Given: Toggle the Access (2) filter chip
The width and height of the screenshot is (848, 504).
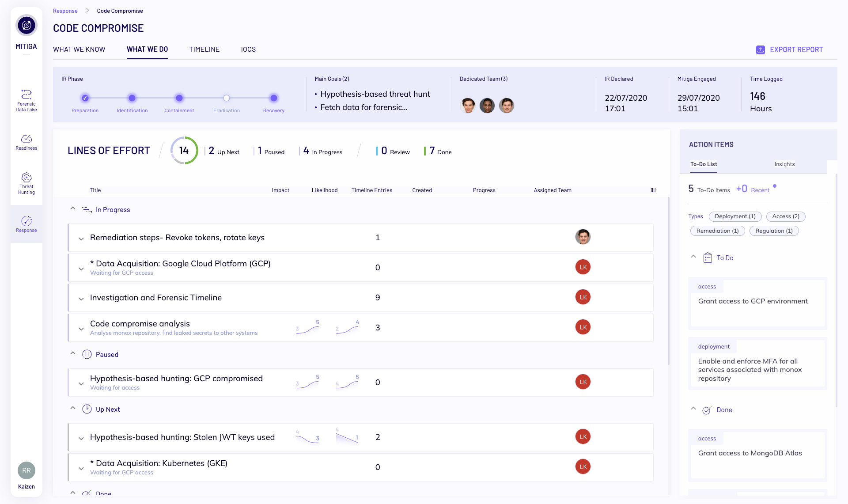Looking at the screenshot, I should 786,216.
